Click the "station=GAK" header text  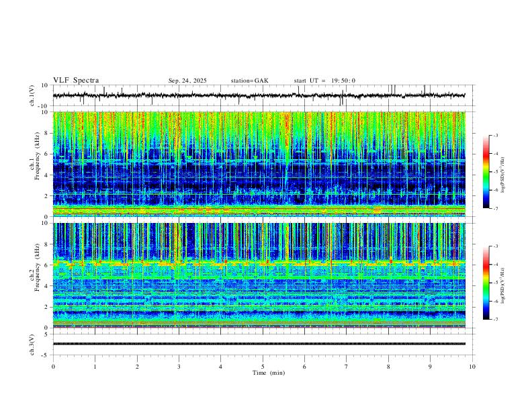(x=249, y=81)
